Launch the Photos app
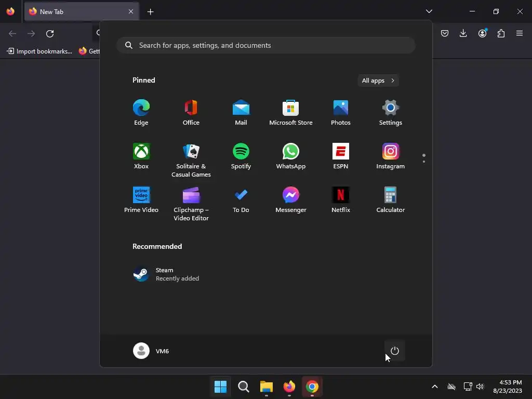Viewport: 532px width, 399px height. click(x=341, y=113)
